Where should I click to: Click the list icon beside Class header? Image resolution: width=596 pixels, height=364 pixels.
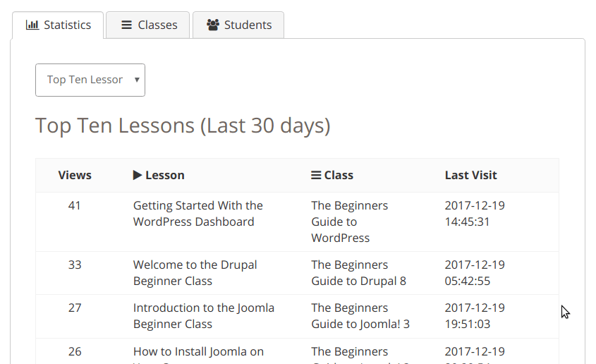tap(316, 175)
